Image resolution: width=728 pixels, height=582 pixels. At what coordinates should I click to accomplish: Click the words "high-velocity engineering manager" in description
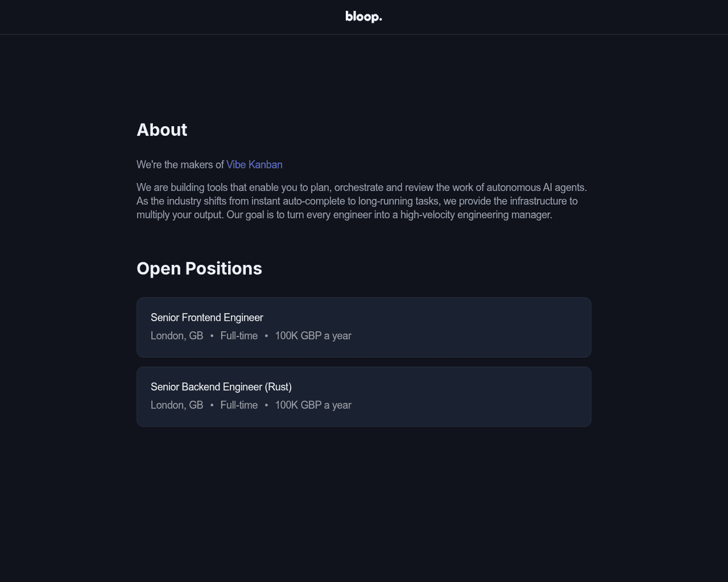[x=476, y=215]
